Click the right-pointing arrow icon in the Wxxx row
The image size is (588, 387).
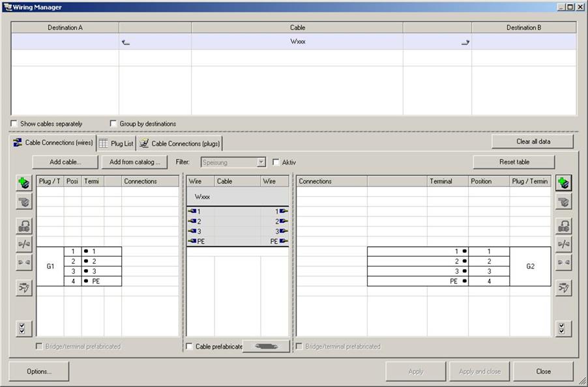(465, 43)
